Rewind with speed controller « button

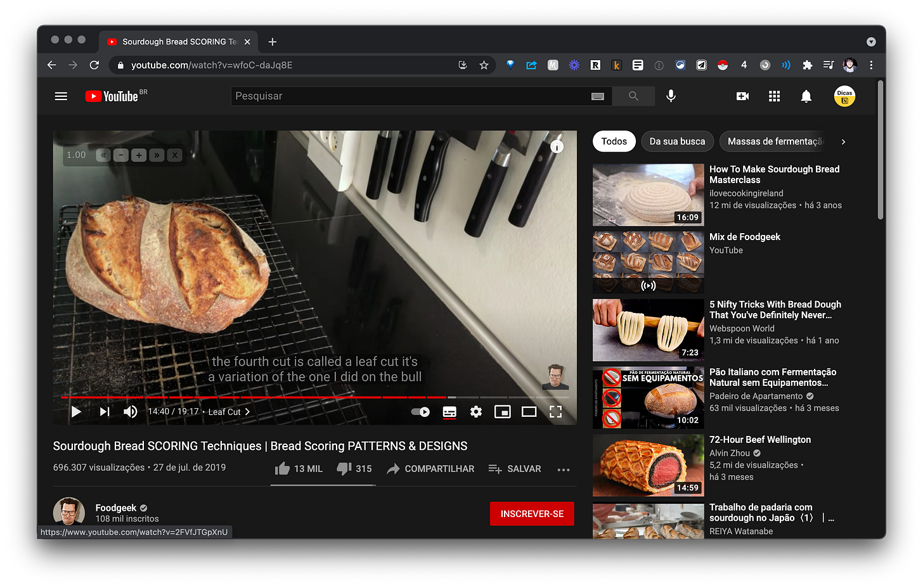[103, 155]
